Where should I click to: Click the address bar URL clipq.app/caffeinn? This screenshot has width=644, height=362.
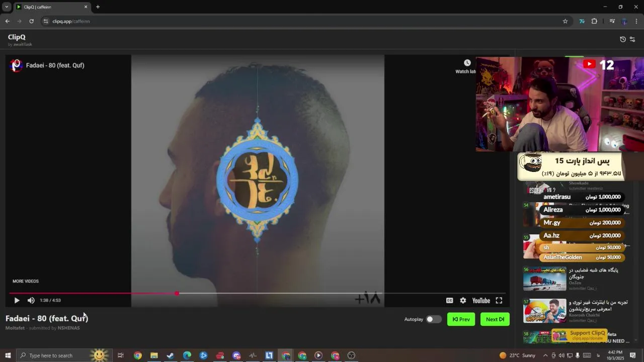tap(71, 21)
